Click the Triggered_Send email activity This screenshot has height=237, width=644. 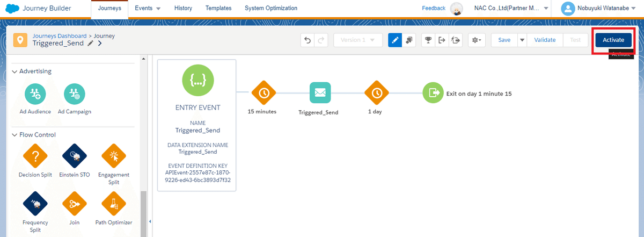(320, 93)
